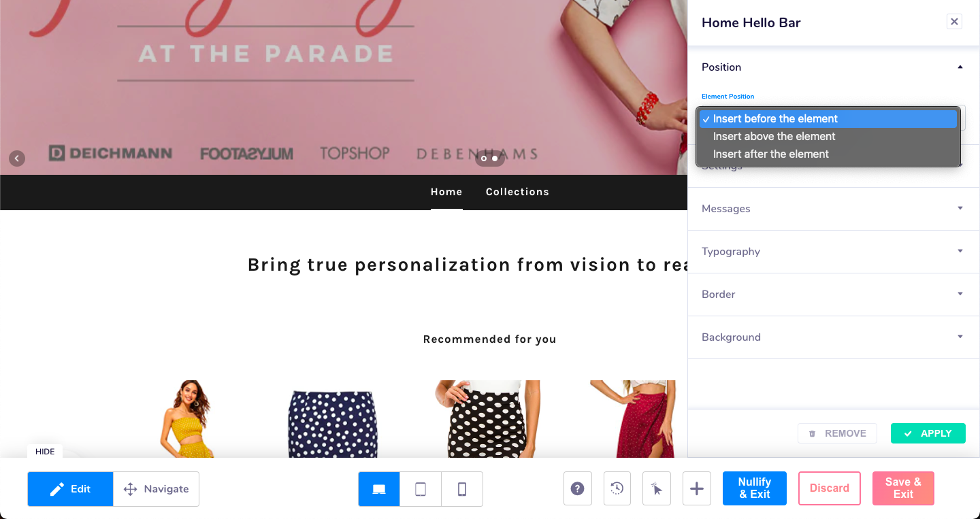Activate the element selector cursor icon

pos(657,488)
